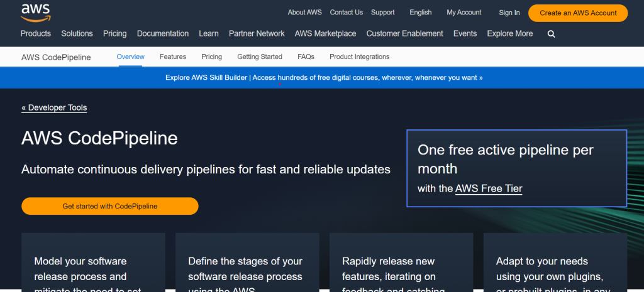Follow the AWS Free Tier link

489,188
